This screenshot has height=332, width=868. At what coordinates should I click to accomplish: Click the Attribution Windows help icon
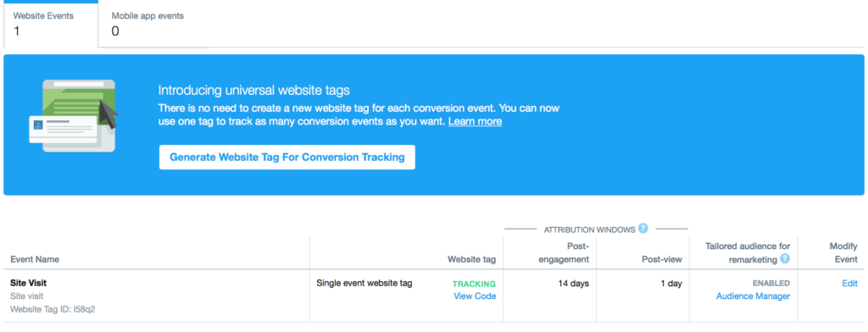coord(643,229)
